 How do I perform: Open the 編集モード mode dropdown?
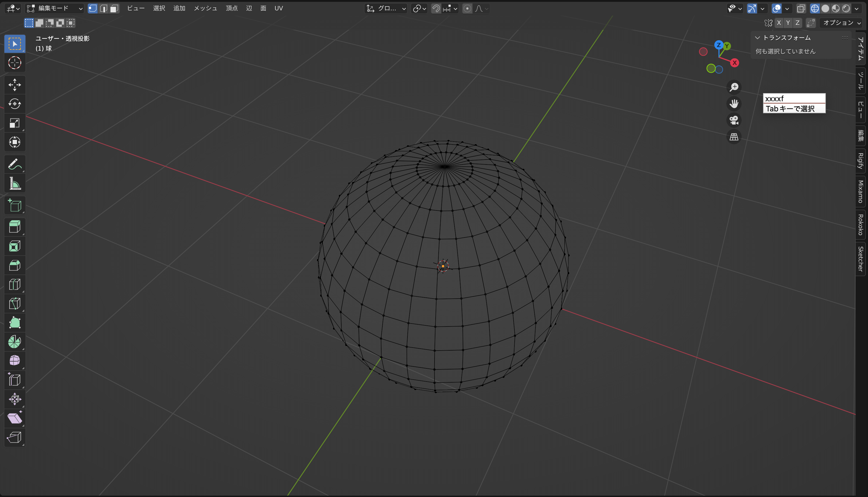(55, 8)
